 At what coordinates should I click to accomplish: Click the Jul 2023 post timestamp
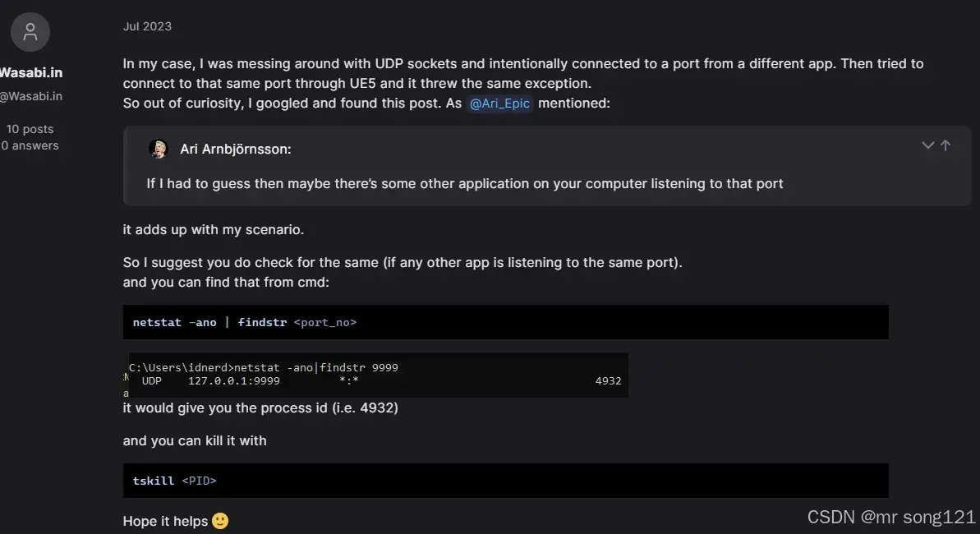[x=148, y=25]
